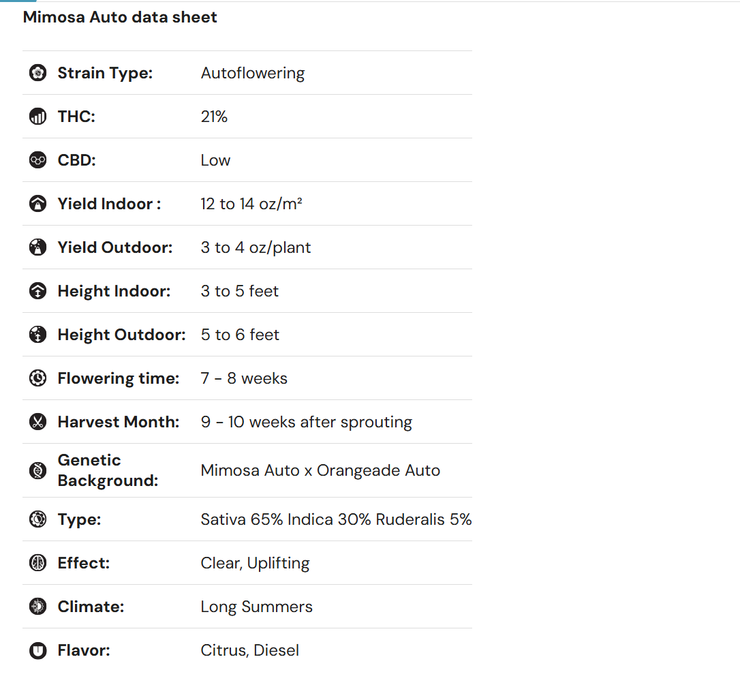This screenshot has height=700, width=740.
Task: Click the tree icon beside Height Outdoor
Action: coord(38,335)
